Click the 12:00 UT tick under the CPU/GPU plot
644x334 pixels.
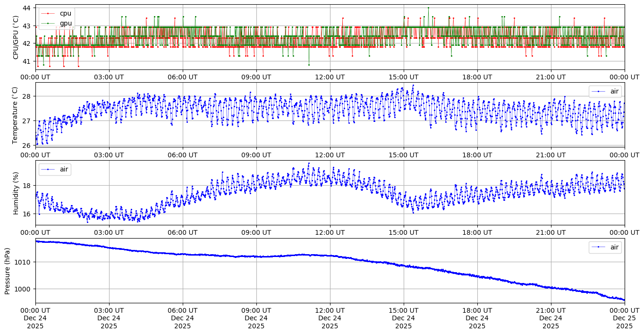[330, 77]
